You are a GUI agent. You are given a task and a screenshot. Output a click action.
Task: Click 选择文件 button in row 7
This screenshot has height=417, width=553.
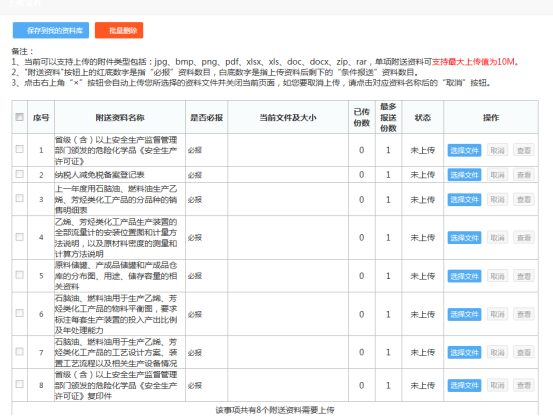(464, 352)
